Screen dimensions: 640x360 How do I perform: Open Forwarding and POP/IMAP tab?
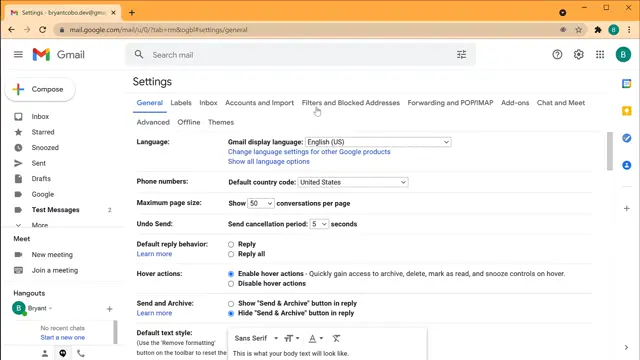pos(450,103)
